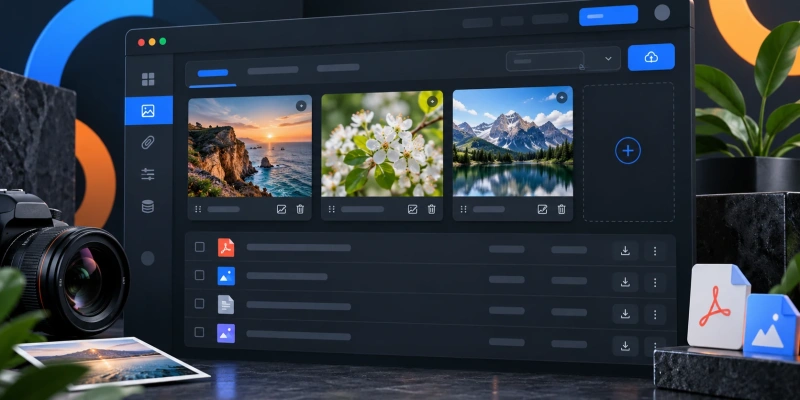This screenshot has height=400, width=800.
Task: Check the gray document file row checkbox
Action: 199,304
